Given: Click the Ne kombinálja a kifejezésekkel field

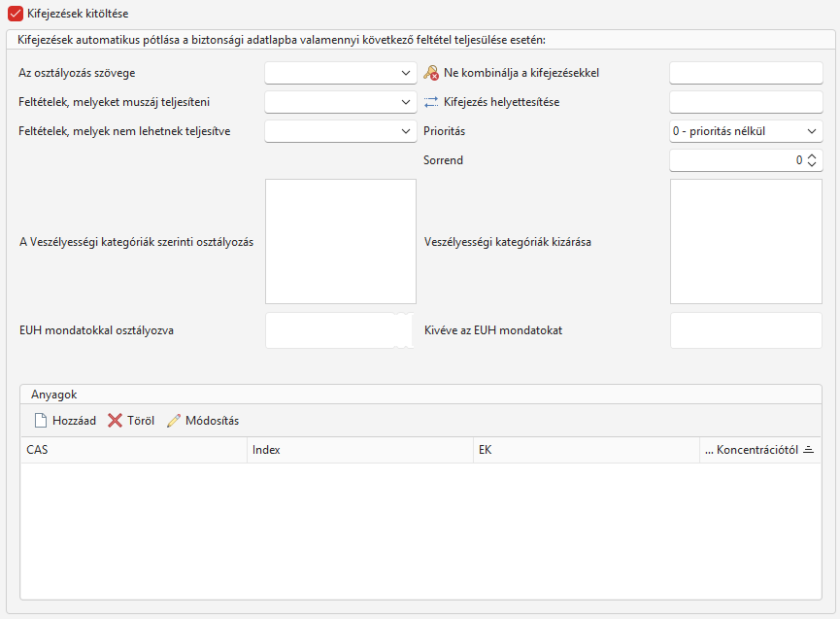Looking at the screenshot, I should click(x=746, y=73).
